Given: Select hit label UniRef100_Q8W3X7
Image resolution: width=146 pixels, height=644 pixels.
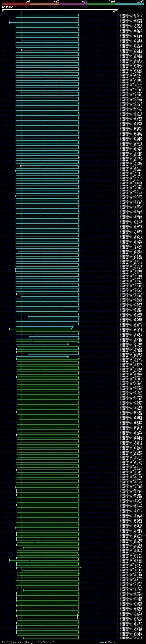Looking at the screenshot, I should pos(131,70).
